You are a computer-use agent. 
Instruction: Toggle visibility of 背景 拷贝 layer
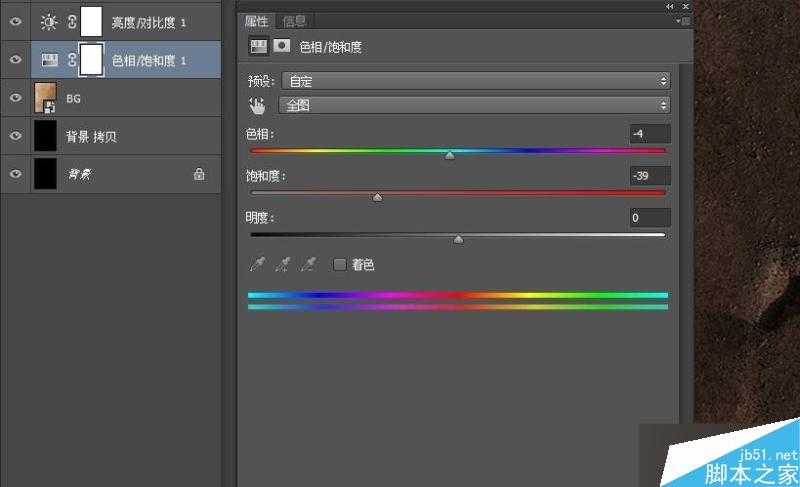pyautogui.click(x=15, y=136)
